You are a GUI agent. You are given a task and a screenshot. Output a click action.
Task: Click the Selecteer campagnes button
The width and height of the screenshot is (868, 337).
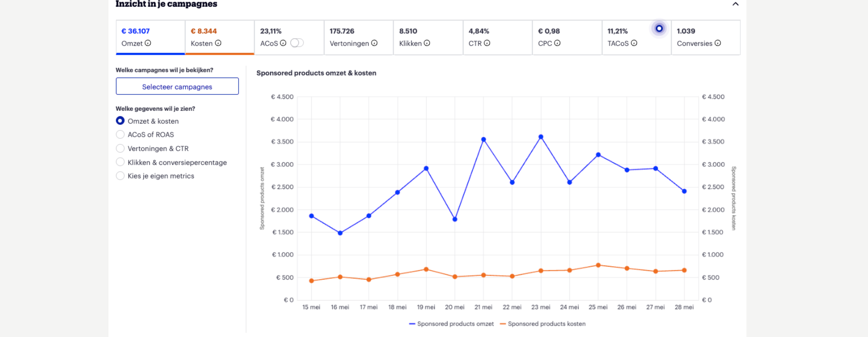pyautogui.click(x=177, y=86)
